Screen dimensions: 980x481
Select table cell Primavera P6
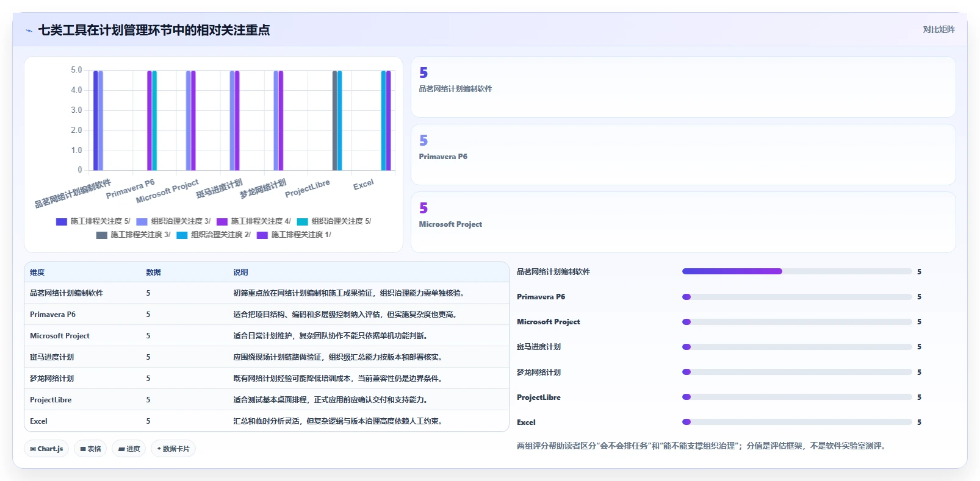(52, 315)
